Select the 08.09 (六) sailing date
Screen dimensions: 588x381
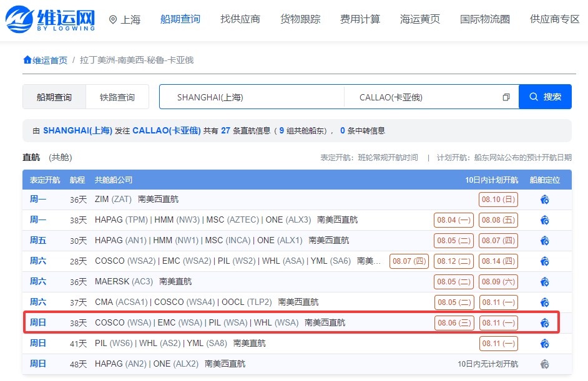pyautogui.click(x=498, y=282)
